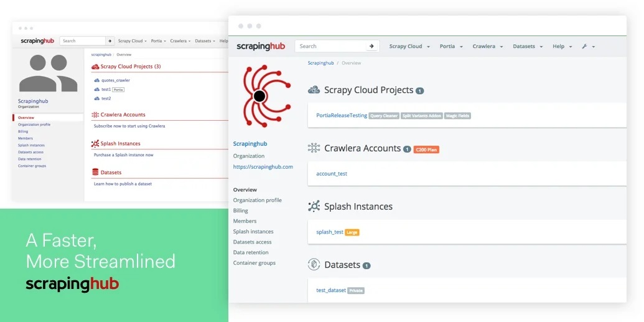The width and height of the screenshot is (644, 322).
Task: Open Organization profile in front window sidebar
Action: (x=257, y=201)
